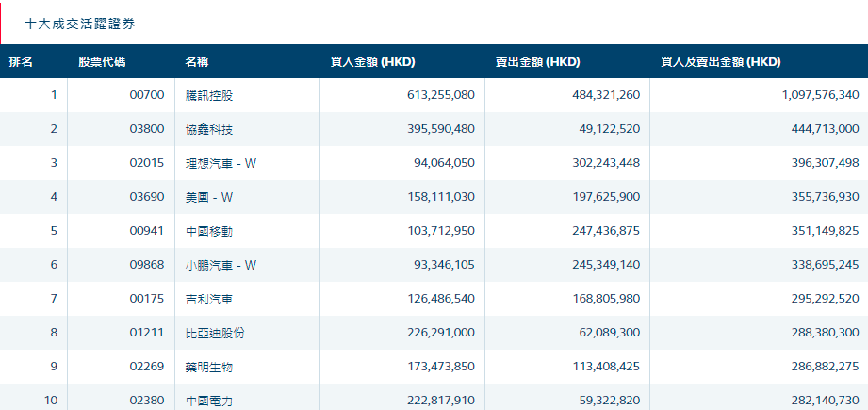This screenshot has height=410, width=868.
Task: Click the 買入及賣出金額 (HKD) column header
Action: coord(721,62)
